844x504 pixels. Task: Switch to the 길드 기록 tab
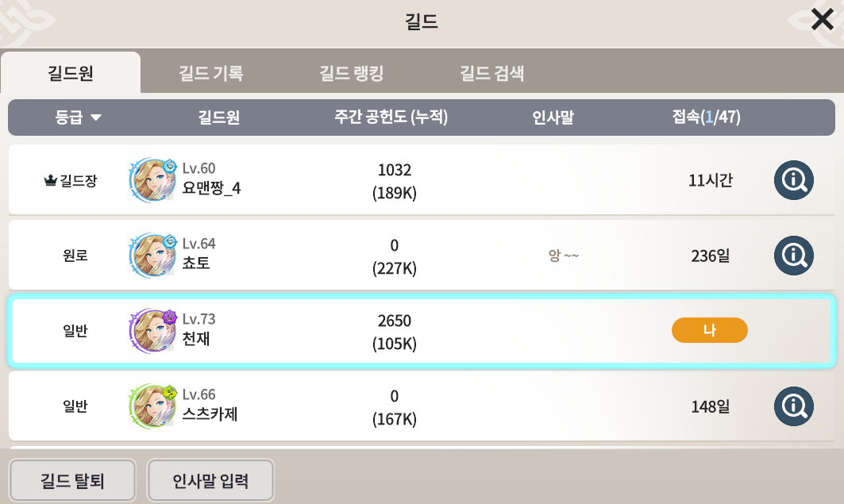[x=210, y=74]
